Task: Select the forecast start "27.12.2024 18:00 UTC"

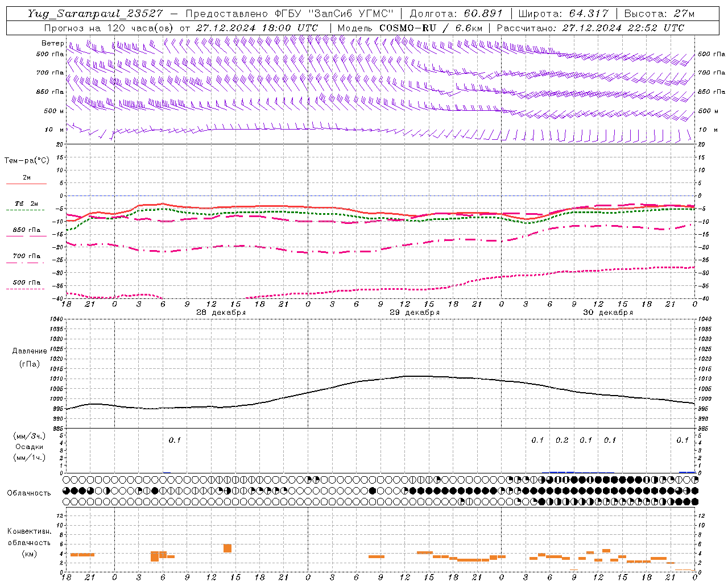Action: click(x=257, y=28)
